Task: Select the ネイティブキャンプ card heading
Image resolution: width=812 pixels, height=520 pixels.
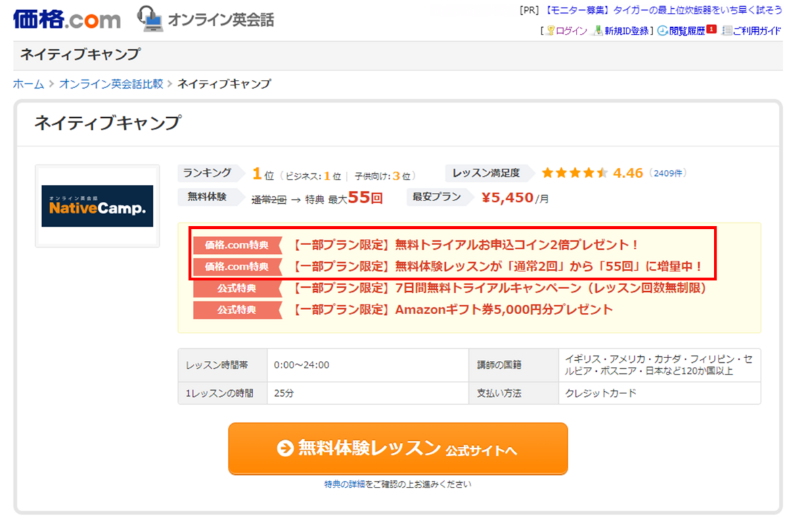Action: (x=108, y=123)
